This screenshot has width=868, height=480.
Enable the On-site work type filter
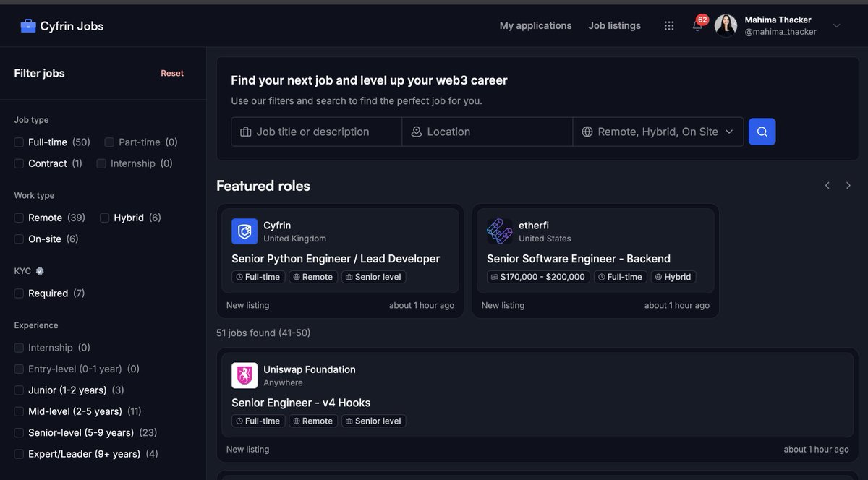point(19,239)
